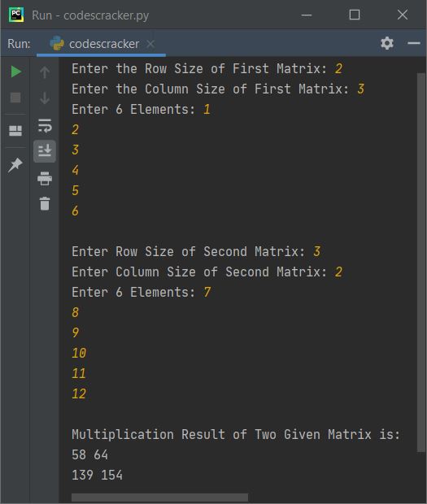Click 'Multiplication Result of Two Given Matrix is:'

tap(236, 435)
